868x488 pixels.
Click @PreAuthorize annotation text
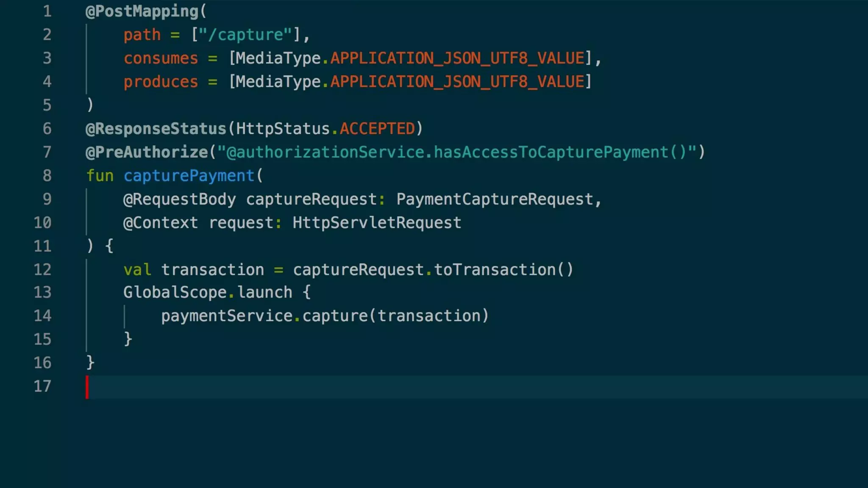147,152
